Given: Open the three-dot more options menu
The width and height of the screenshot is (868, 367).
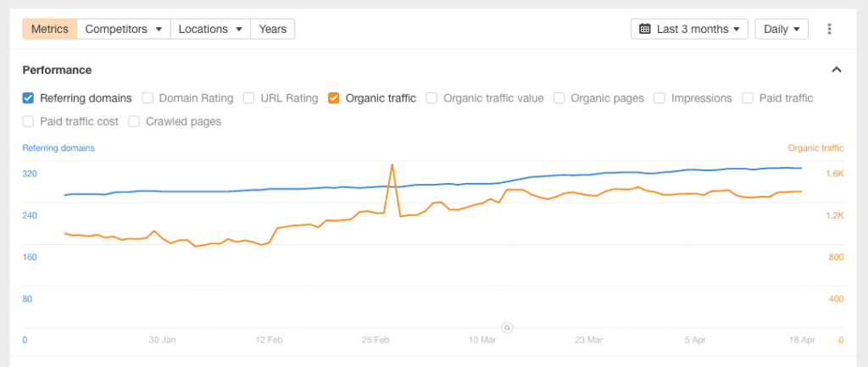Looking at the screenshot, I should pyautogui.click(x=830, y=29).
